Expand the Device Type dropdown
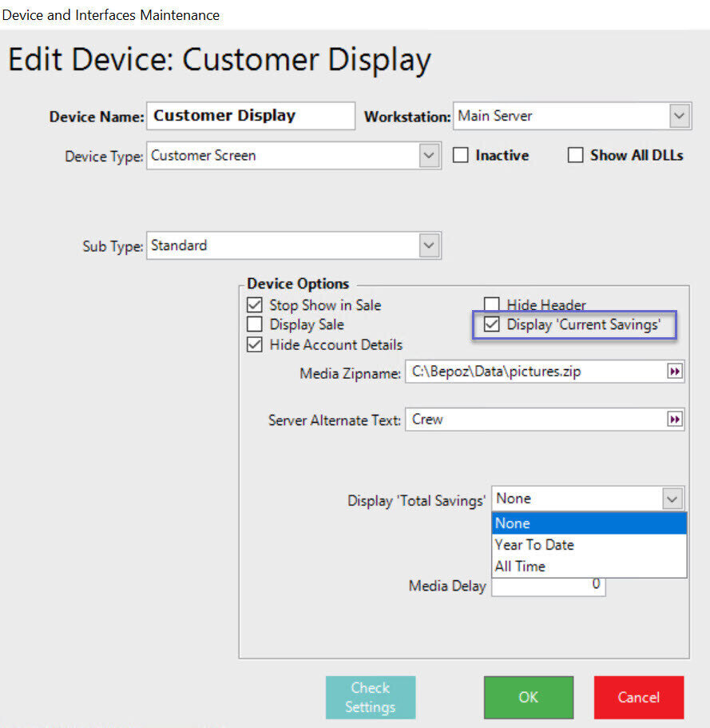 pos(429,156)
